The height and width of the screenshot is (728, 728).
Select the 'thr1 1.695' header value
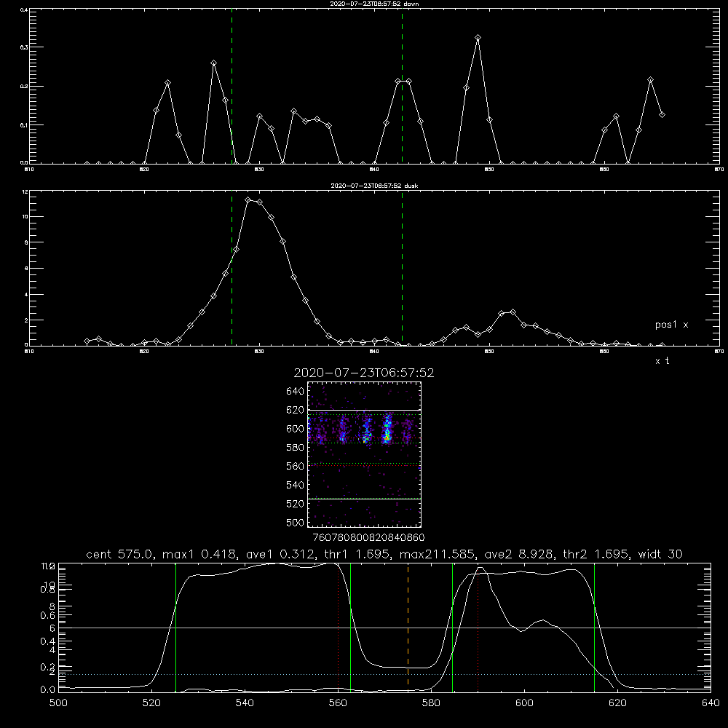[x=357, y=554]
